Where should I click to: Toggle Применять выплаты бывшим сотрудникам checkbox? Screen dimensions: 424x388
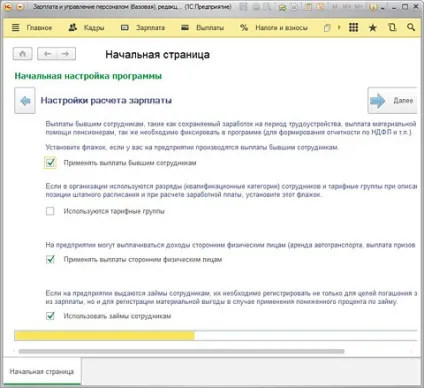click(50, 163)
